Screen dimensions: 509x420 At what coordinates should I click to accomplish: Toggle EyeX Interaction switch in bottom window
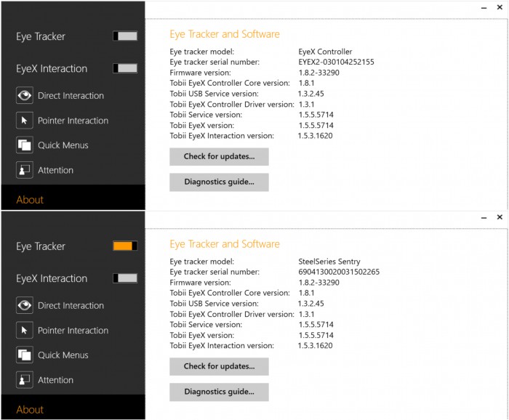(125, 278)
